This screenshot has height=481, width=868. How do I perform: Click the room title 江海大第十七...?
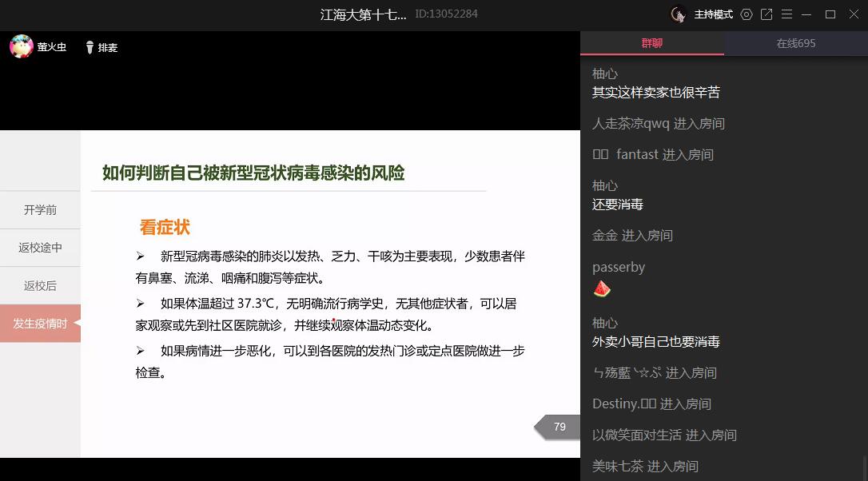tap(363, 14)
